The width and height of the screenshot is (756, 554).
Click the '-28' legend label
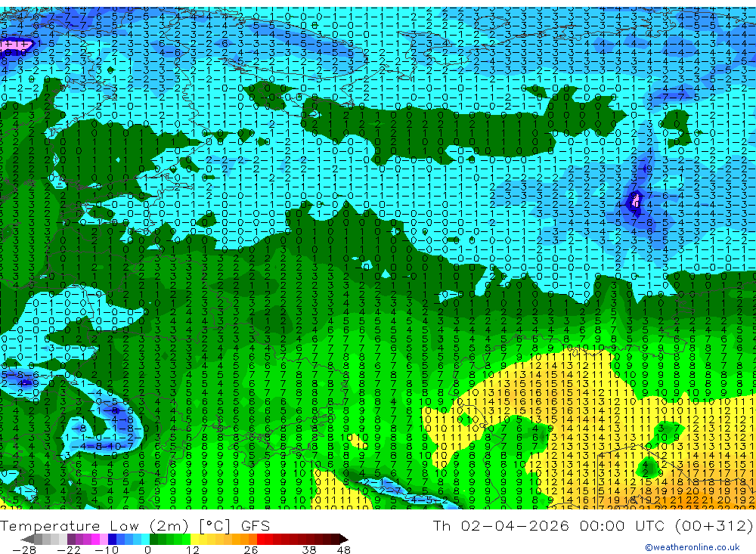(x=24, y=549)
